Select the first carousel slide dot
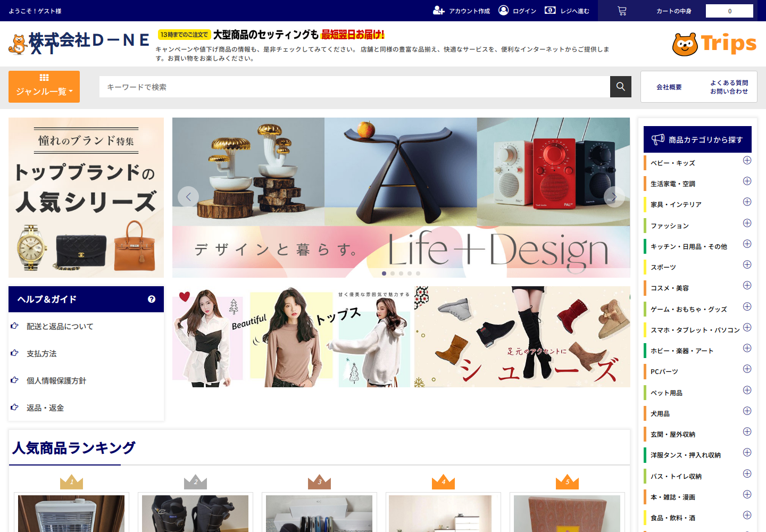Viewport: 766px width, 532px height. pos(384,273)
